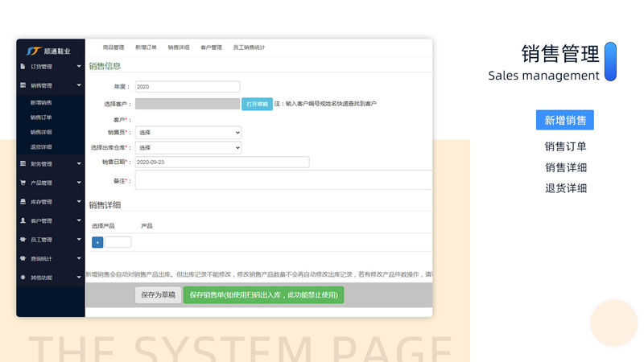Click the 其他功能 gear icon

(x=23, y=278)
